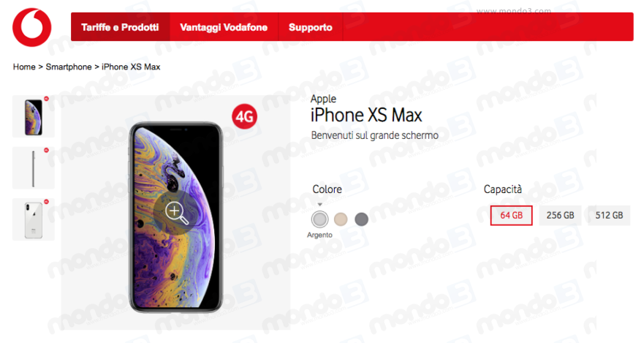Screen dimensions: 644x343
Task: Click the small arrow above the silver swatch
Action: click(x=319, y=205)
